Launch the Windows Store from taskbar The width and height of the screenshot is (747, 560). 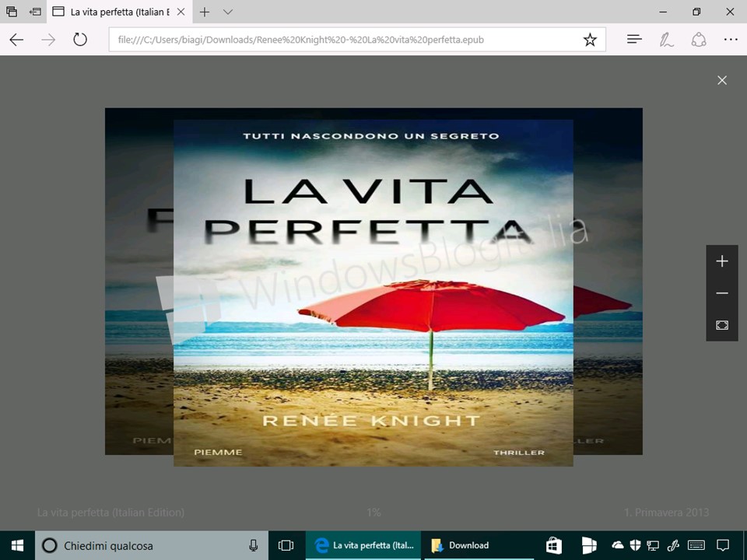tap(553, 545)
